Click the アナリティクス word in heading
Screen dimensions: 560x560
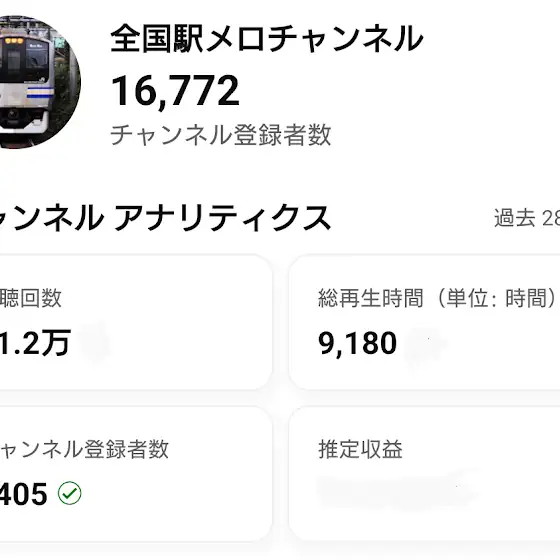[x=222, y=218]
